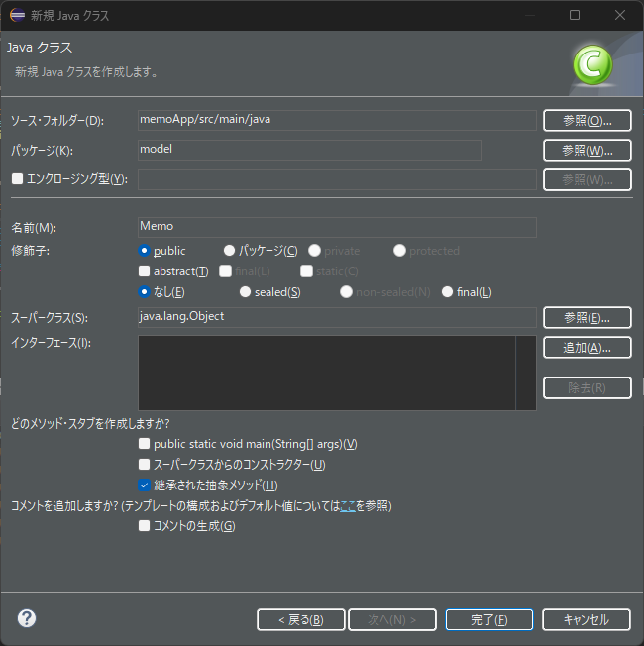Select the final(L) radio button beside non-sealed
This screenshot has width=644, height=646.
[x=447, y=292]
